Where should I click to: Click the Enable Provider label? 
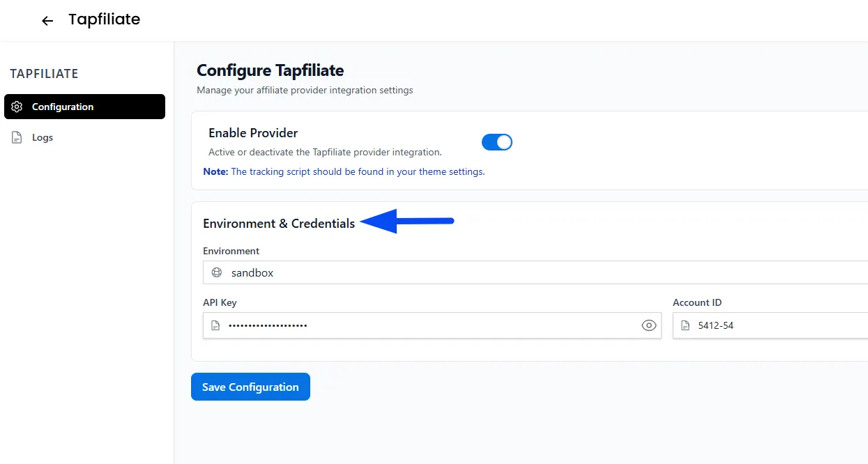[253, 133]
